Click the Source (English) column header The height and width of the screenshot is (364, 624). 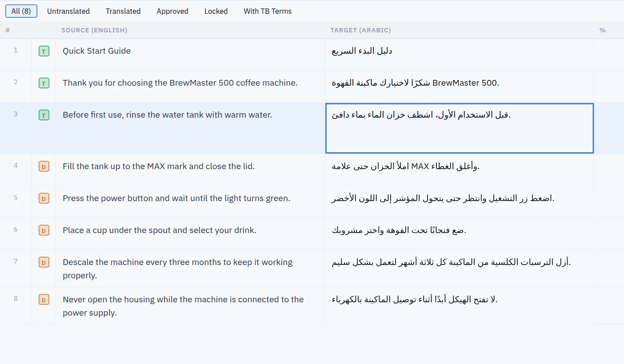(94, 30)
